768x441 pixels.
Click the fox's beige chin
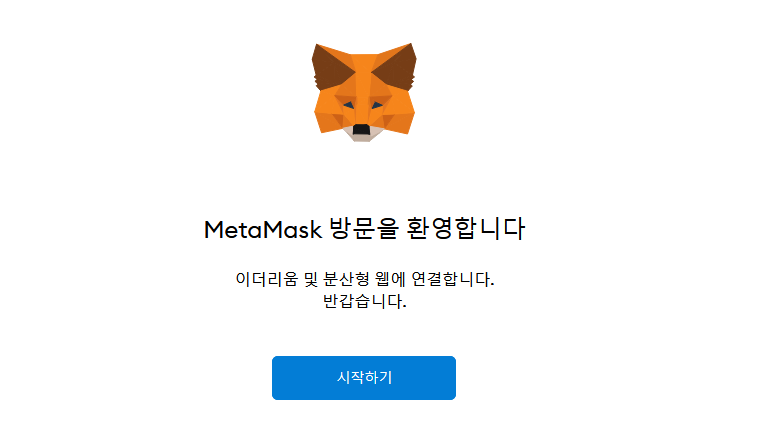[x=362, y=133]
